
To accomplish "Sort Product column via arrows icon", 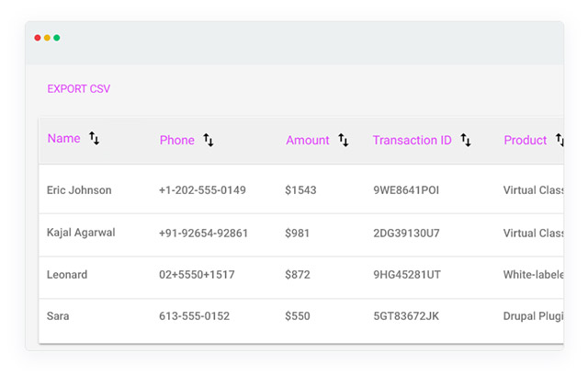I will click(560, 140).
